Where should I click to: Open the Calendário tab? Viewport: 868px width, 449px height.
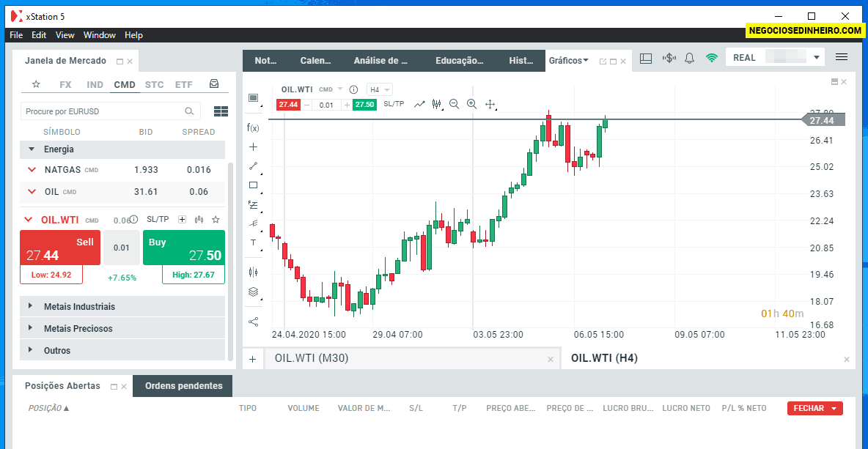pos(315,61)
